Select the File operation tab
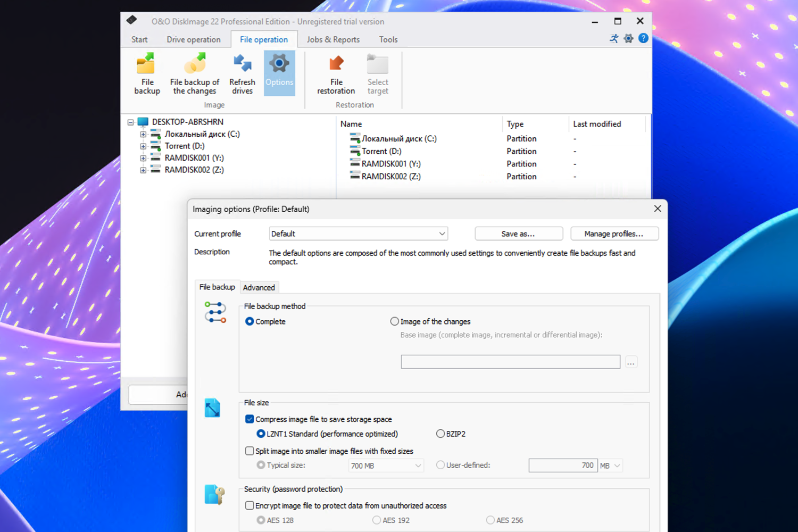 [x=264, y=39]
